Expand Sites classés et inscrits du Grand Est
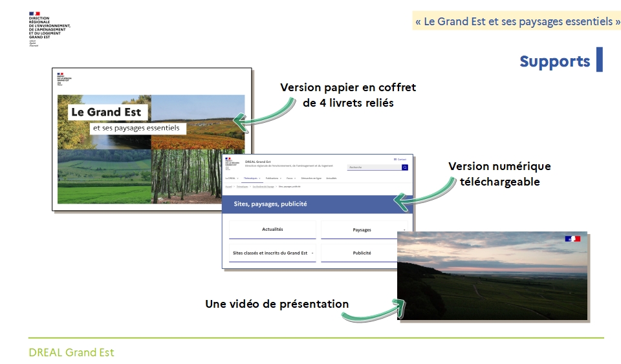 [272, 253]
